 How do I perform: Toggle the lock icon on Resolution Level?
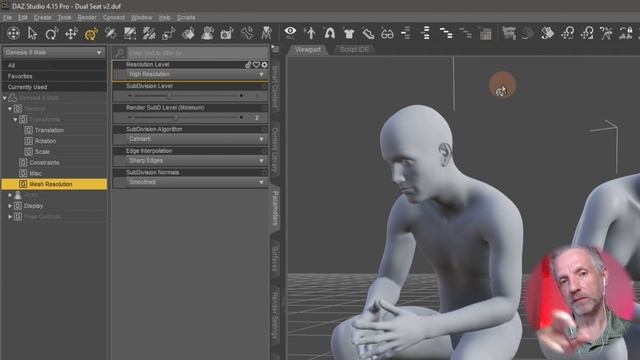point(248,64)
